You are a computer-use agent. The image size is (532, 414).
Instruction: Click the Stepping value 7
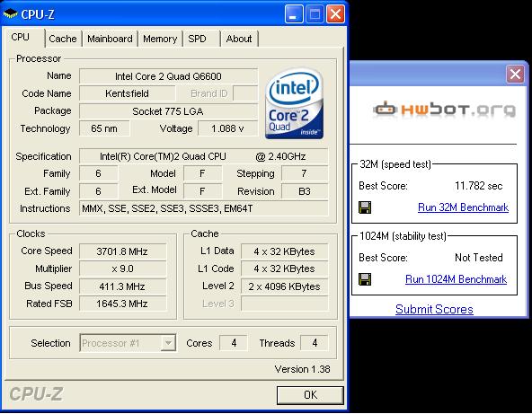tap(305, 173)
